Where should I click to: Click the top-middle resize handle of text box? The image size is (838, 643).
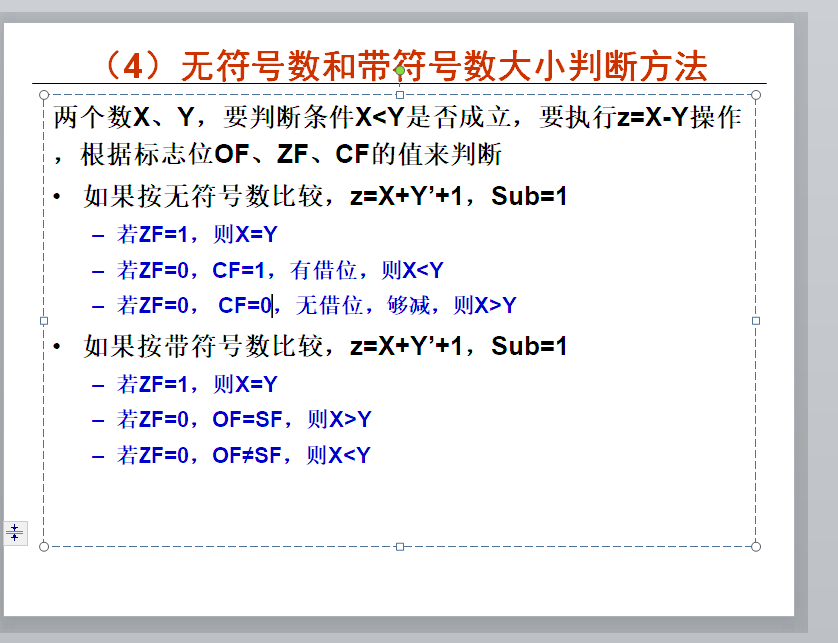(400, 95)
